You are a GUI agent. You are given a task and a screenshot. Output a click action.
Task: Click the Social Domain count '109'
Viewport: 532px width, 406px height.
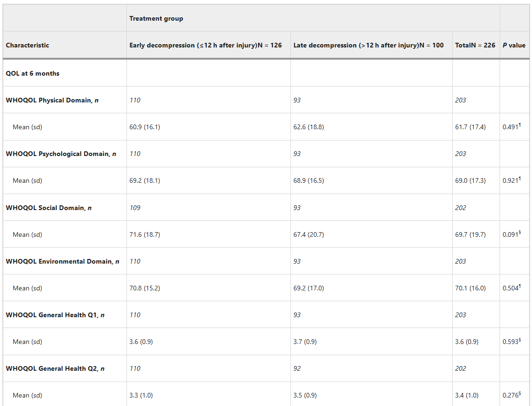(x=135, y=208)
